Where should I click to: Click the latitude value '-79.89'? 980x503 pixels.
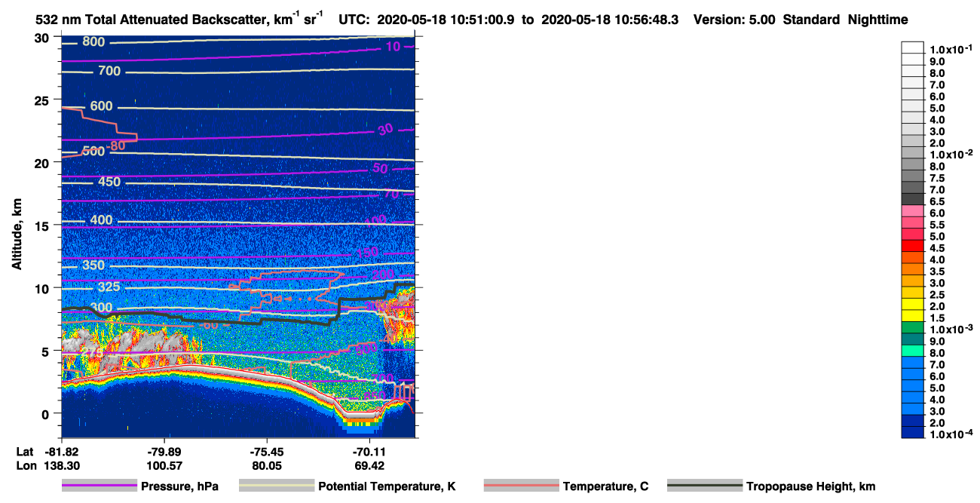click(164, 452)
